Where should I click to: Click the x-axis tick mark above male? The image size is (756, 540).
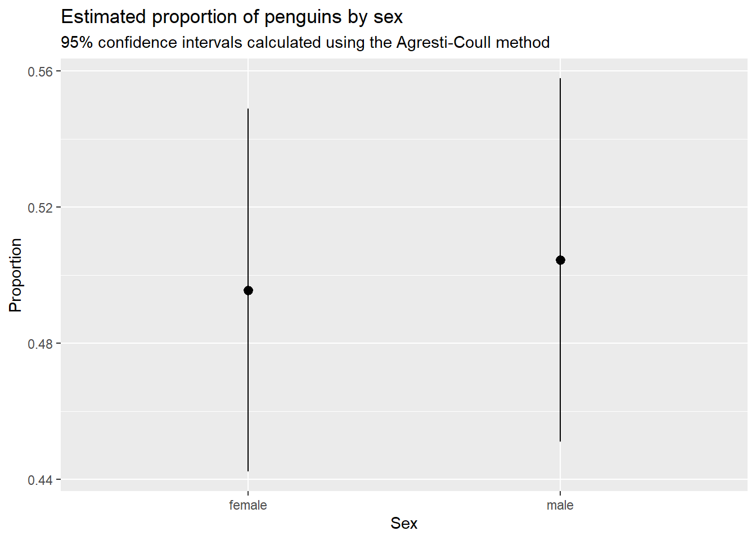pos(560,493)
